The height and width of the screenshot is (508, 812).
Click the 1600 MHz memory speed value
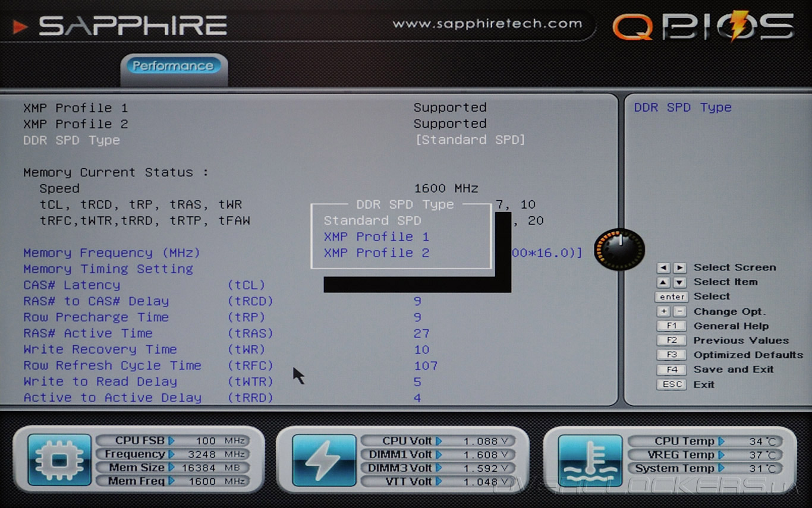click(446, 189)
